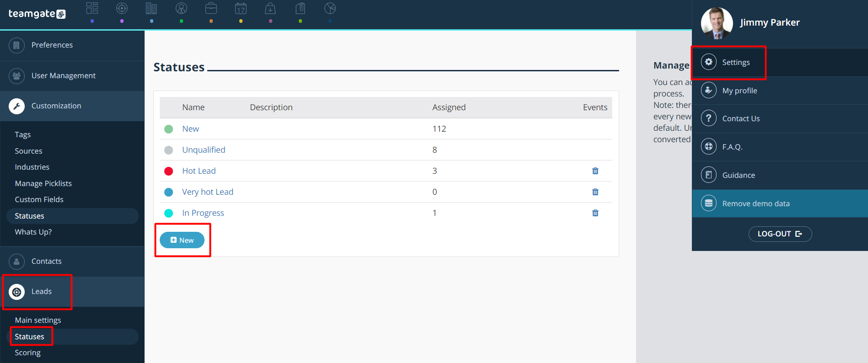
Task: Click the Contact Us question mark icon
Action: (709, 118)
